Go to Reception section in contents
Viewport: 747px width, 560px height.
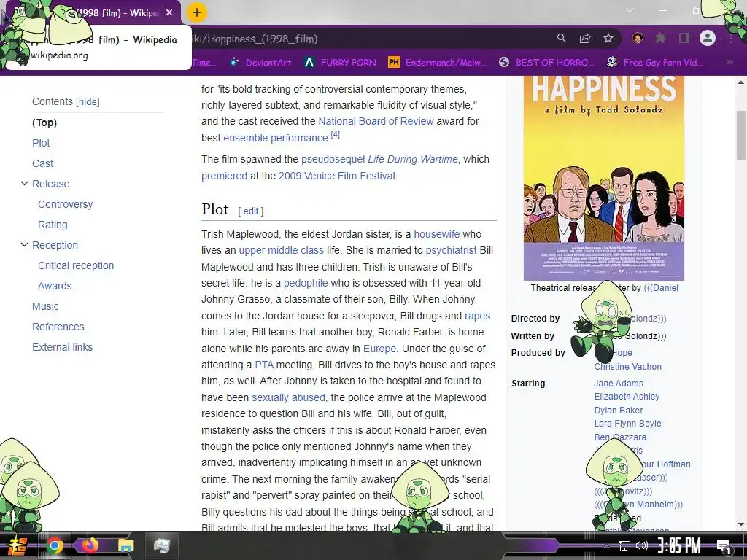(x=55, y=245)
